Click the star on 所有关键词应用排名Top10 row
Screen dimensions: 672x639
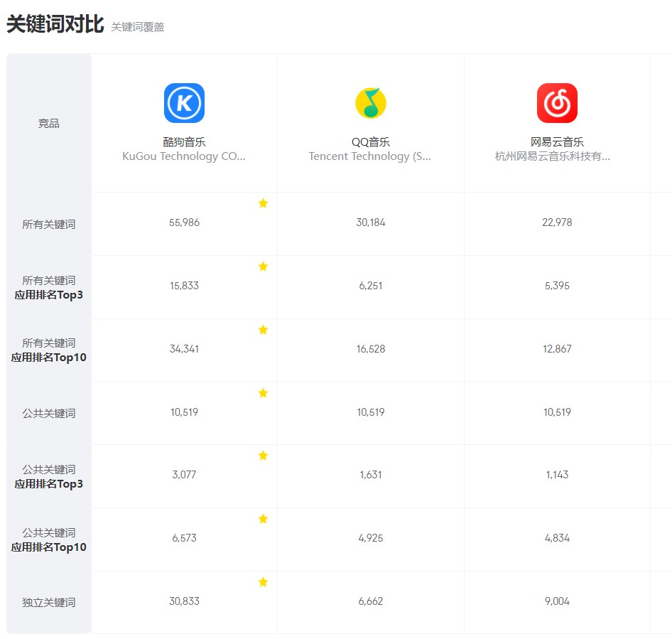point(264,330)
